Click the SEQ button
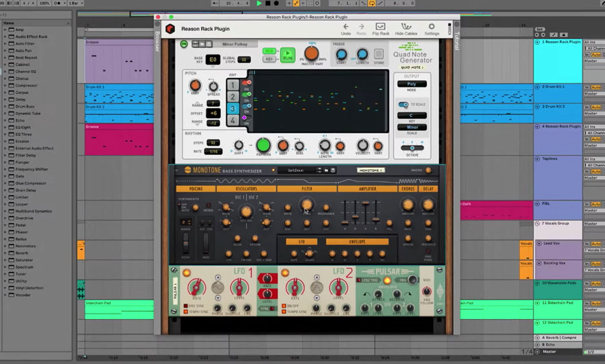The width and height of the screenshot is (605, 364). pos(269,51)
